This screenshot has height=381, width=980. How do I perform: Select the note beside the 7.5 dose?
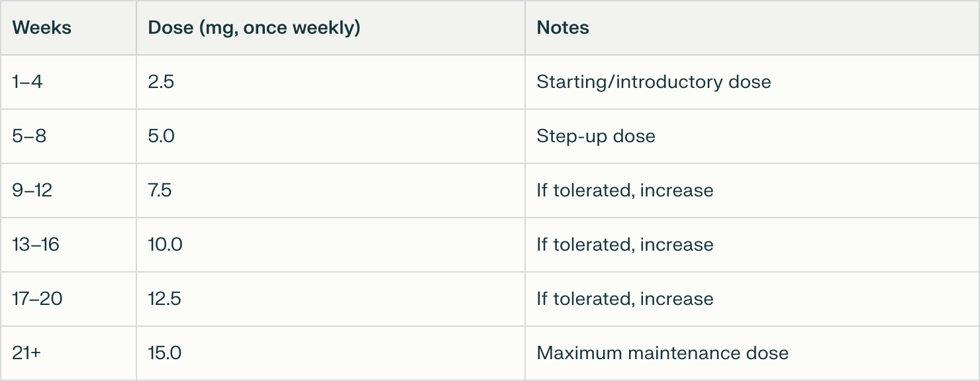coord(625,190)
